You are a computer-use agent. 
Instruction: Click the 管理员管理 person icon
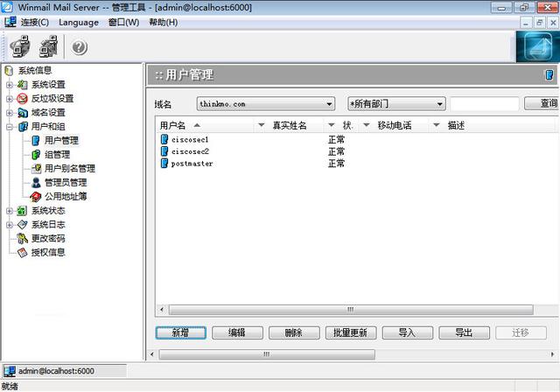(x=36, y=183)
